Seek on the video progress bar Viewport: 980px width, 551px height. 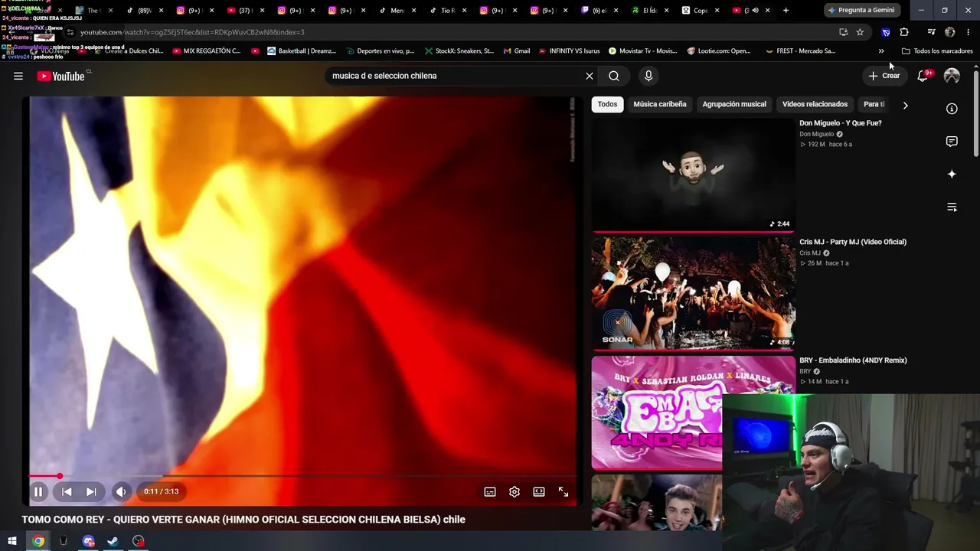[302, 476]
